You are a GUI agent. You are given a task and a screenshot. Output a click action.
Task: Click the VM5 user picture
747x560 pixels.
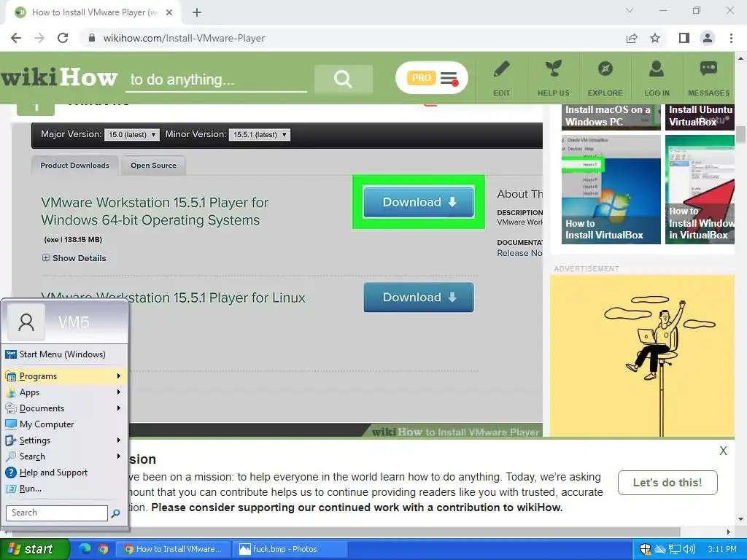pos(26,322)
